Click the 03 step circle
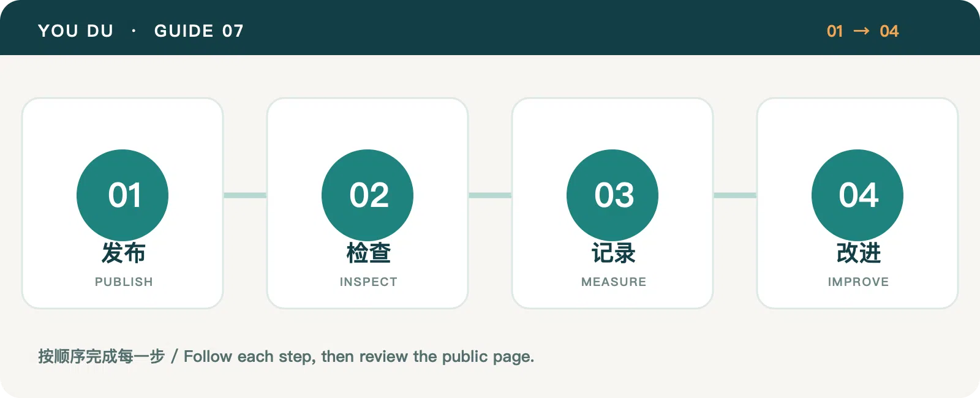Image resolution: width=980 pixels, height=398 pixels. 612,195
